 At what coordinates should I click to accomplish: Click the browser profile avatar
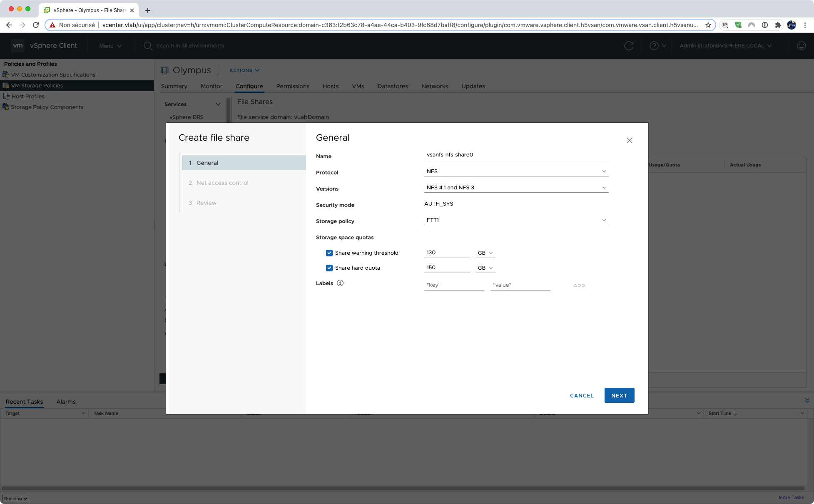(x=792, y=25)
